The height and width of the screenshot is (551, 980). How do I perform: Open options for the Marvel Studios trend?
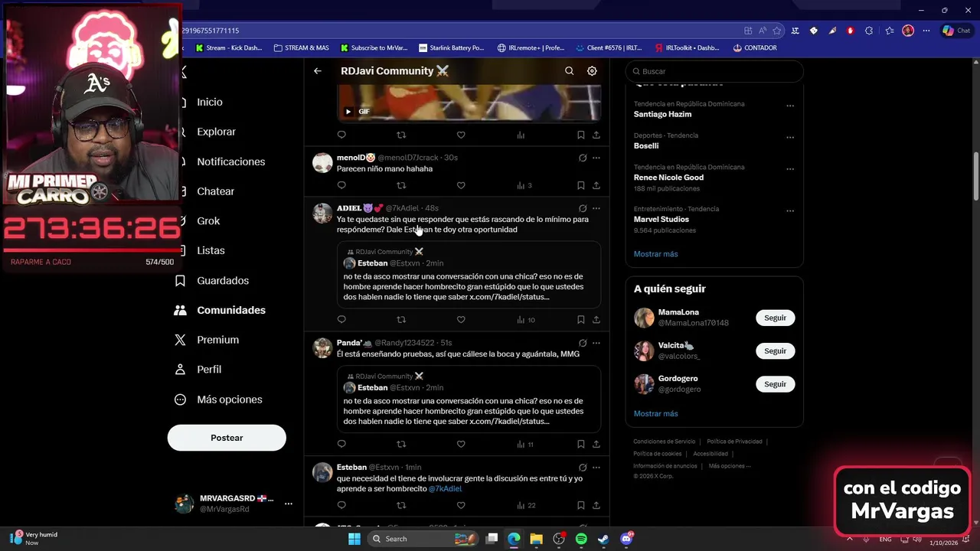coord(790,210)
